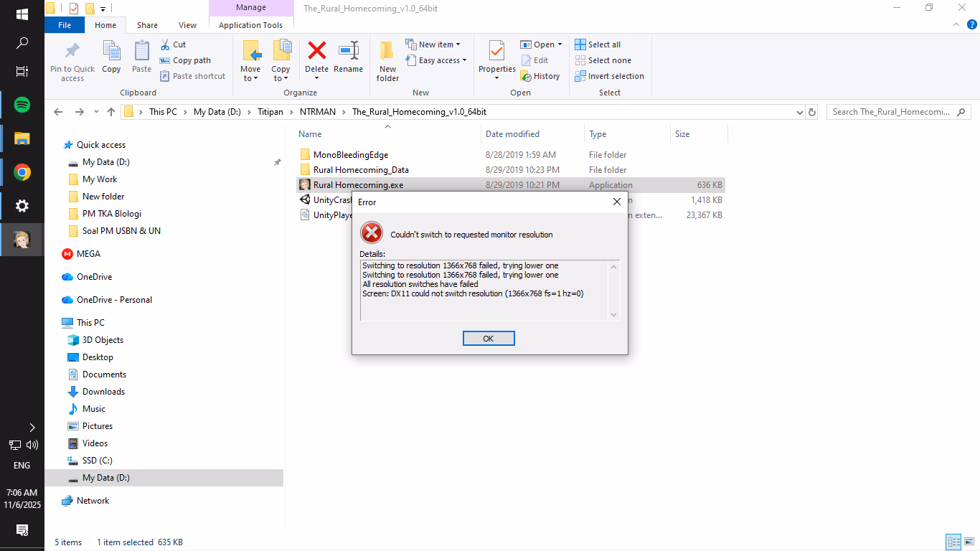Open the taskbar Search icon
980x551 pixels.
pyautogui.click(x=22, y=43)
